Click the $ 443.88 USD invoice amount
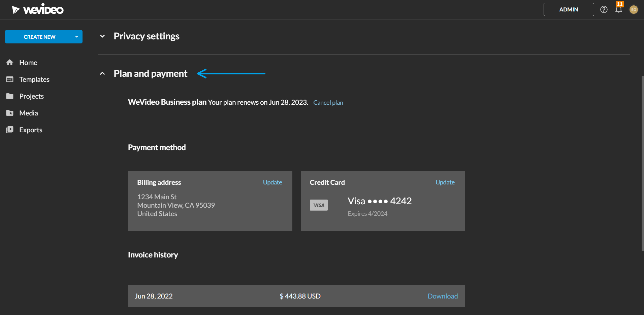644x315 pixels. point(300,296)
